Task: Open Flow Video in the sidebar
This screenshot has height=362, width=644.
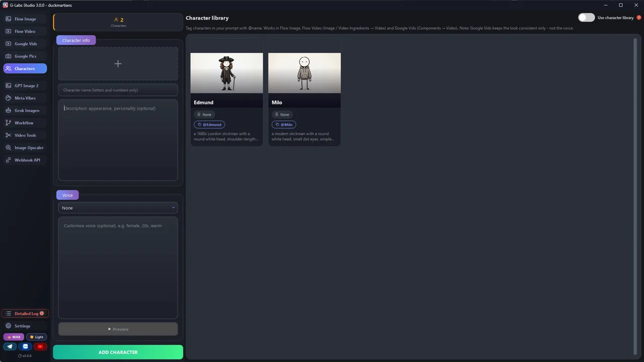Action: pos(25,31)
